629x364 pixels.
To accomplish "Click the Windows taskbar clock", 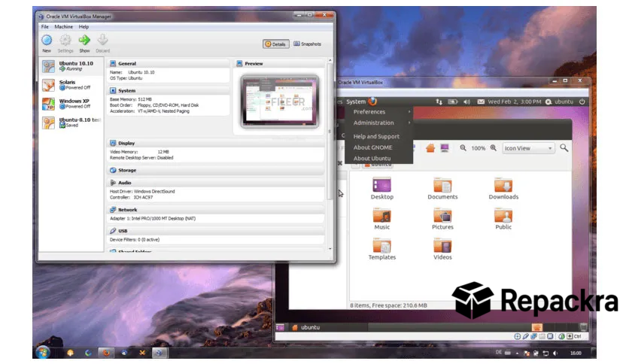I will point(576,353).
